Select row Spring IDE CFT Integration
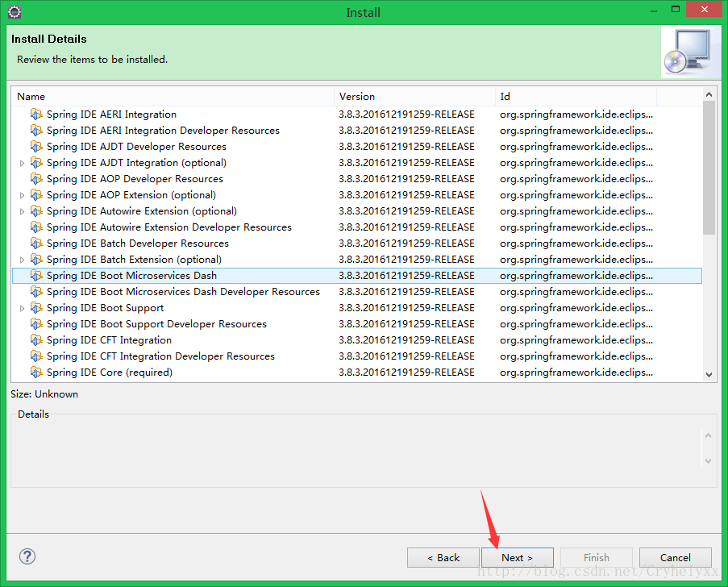 (356, 340)
